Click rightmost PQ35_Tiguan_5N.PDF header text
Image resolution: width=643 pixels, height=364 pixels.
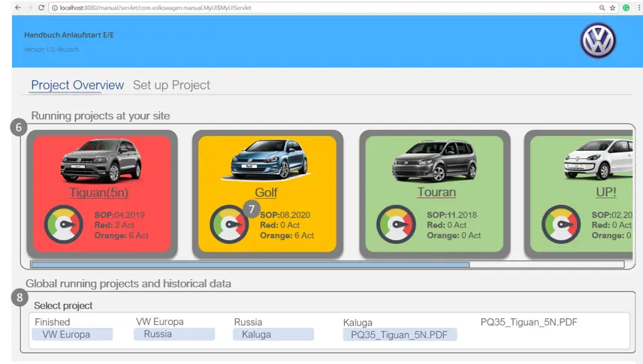(529, 322)
